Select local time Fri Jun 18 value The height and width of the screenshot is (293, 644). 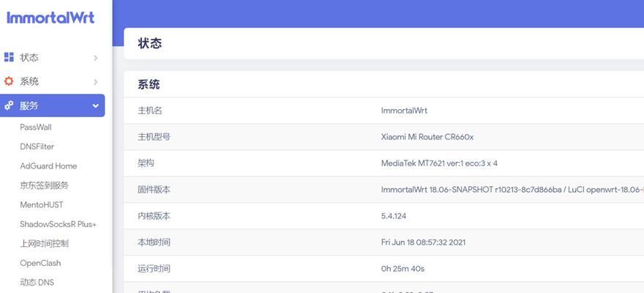[424, 242]
